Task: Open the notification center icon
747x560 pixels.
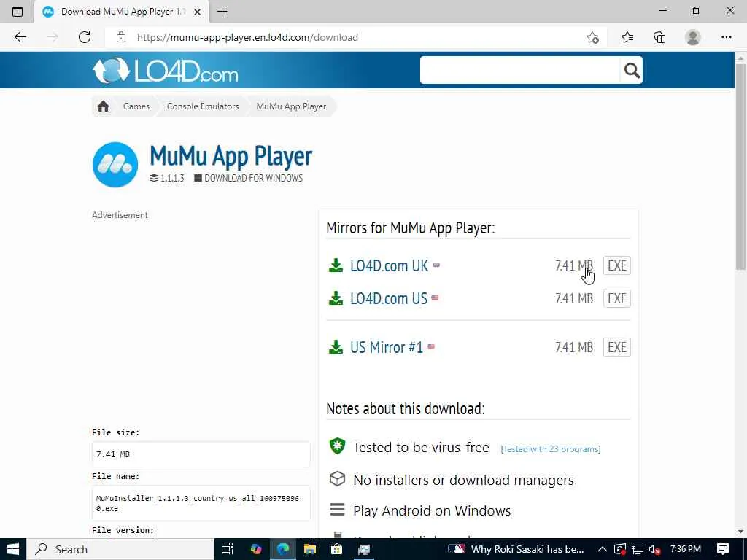Action: tap(723, 549)
